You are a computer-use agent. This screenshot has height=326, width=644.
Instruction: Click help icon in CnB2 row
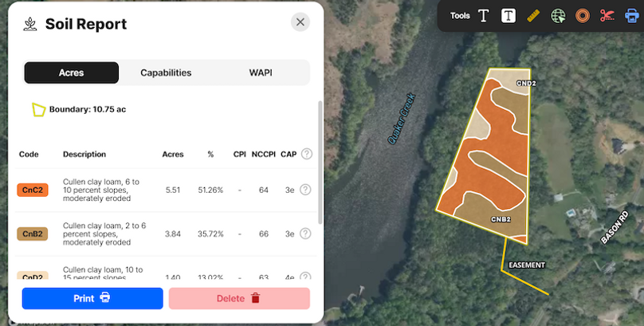[x=305, y=234]
